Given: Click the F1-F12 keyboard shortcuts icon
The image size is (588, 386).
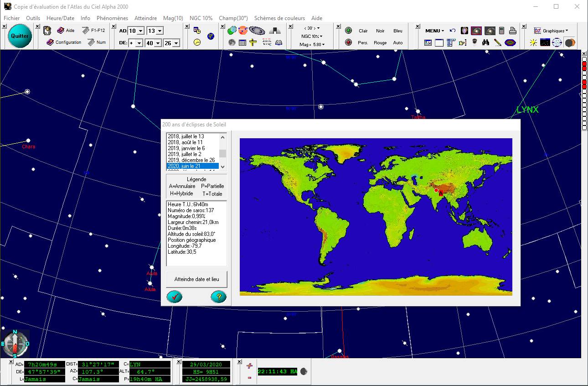Looking at the screenshot, I should click(86, 31).
